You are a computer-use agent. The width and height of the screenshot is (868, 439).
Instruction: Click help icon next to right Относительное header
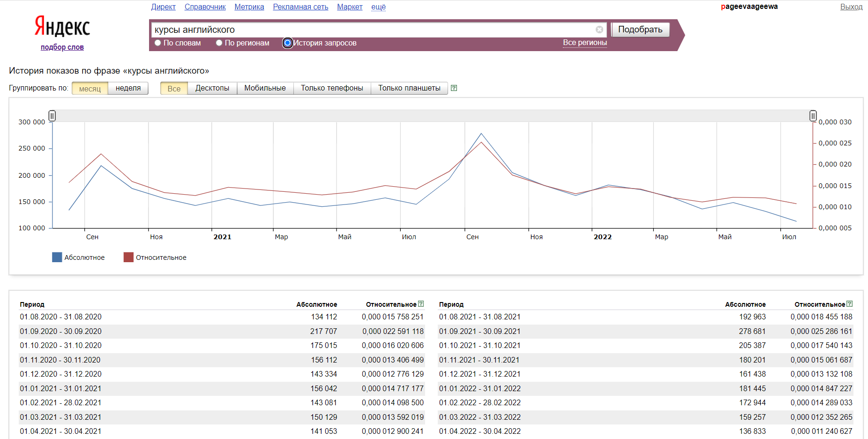click(x=849, y=304)
